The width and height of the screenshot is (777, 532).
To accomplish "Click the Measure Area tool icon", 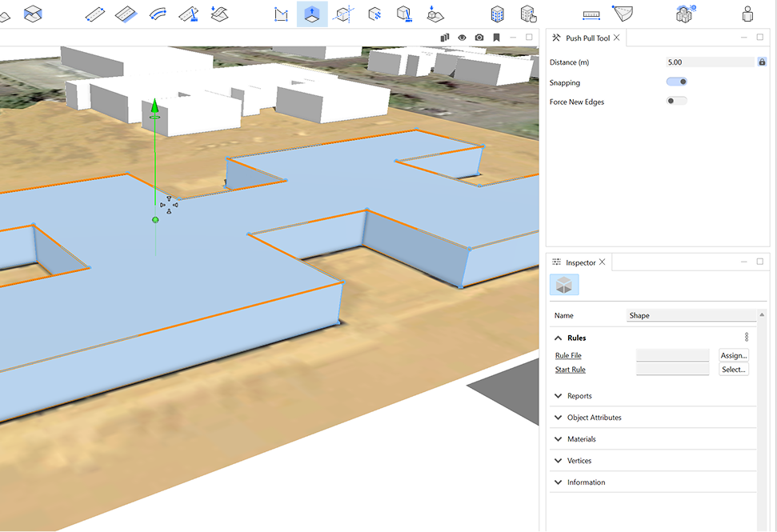I will (x=623, y=14).
